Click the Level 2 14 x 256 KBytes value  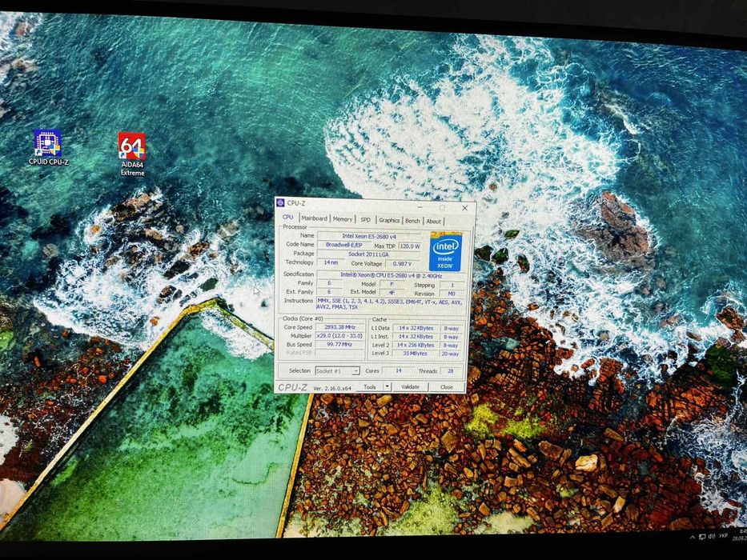tap(416, 346)
